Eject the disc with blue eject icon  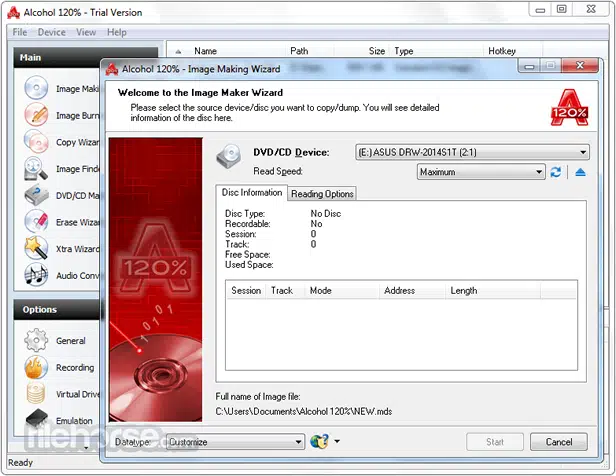pos(580,172)
